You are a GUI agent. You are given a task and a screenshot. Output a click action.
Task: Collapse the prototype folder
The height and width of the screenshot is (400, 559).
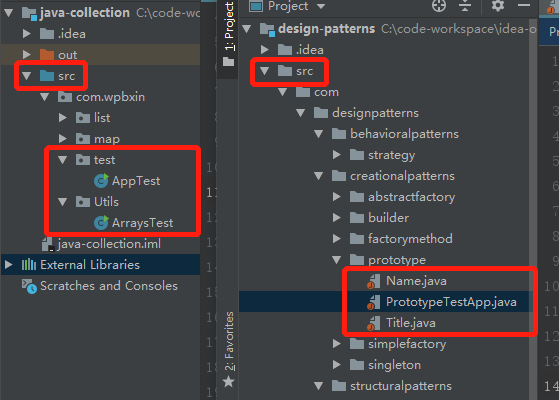coord(337,260)
